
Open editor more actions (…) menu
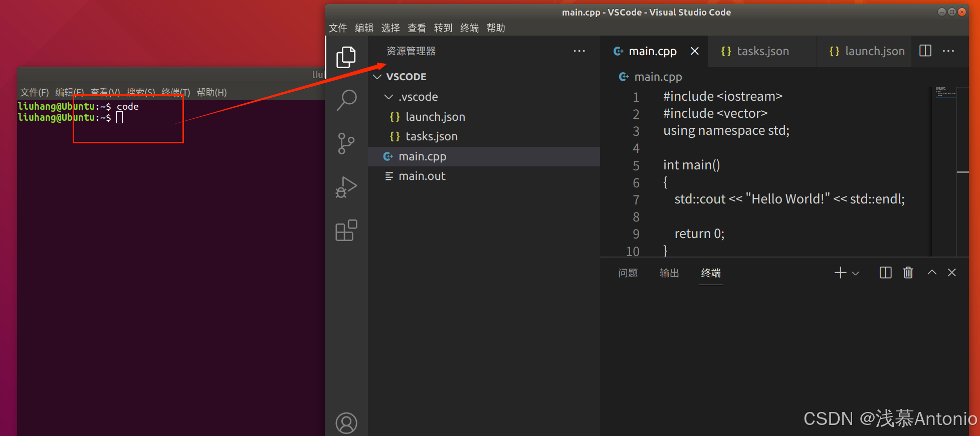tap(948, 51)
